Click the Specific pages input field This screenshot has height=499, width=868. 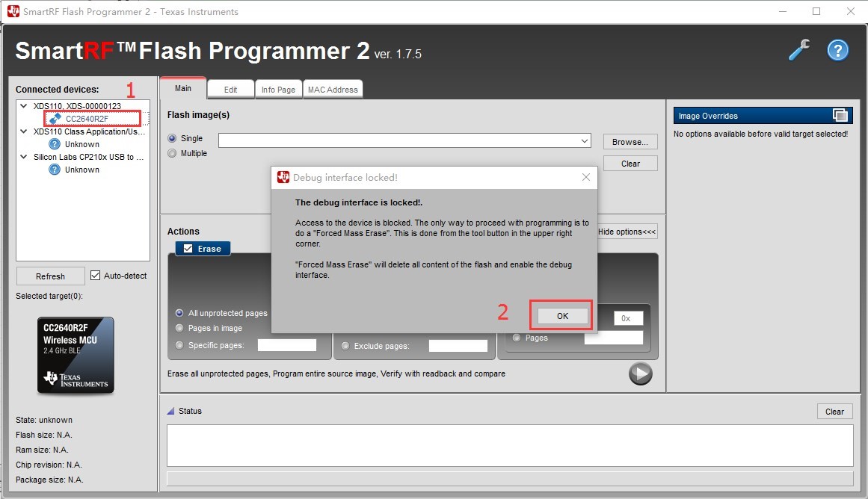pyautogui.click(x=287, y=345)
